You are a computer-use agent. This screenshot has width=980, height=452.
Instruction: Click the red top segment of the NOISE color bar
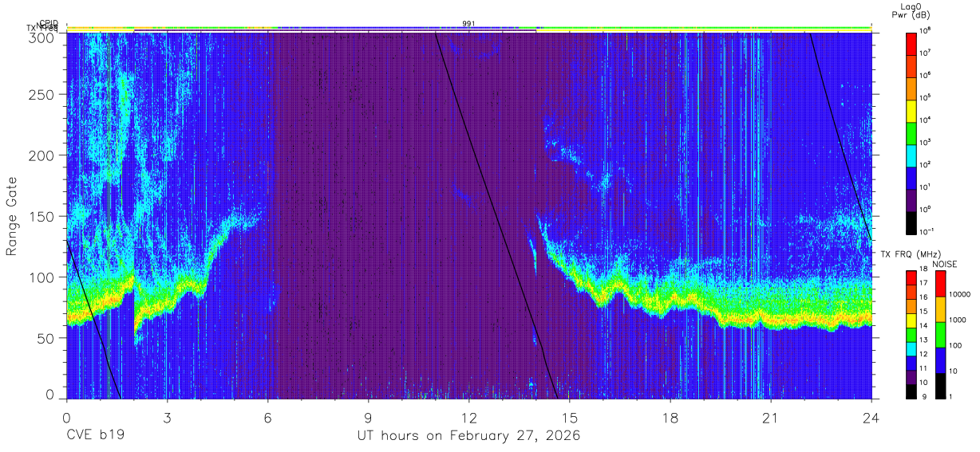coord(940,283)
